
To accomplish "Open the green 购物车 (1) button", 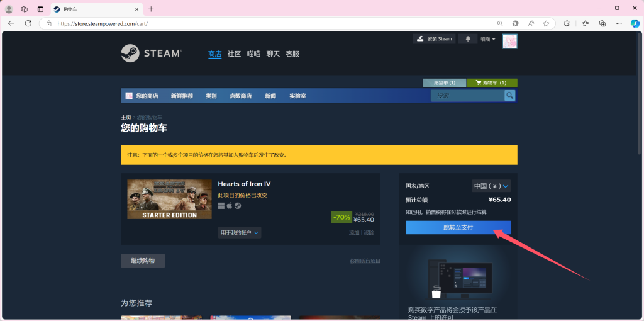I will click(x=492, y=82).
